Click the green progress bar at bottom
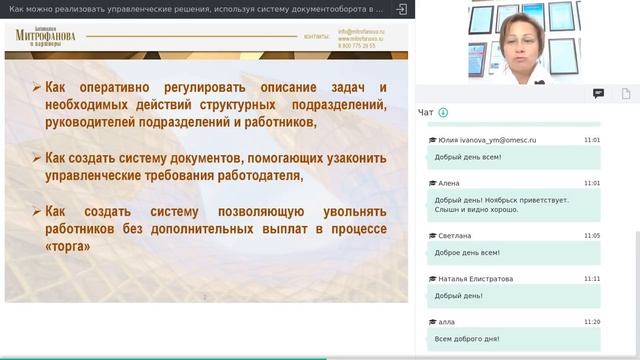The image size is (640, 360). point(163,359)
